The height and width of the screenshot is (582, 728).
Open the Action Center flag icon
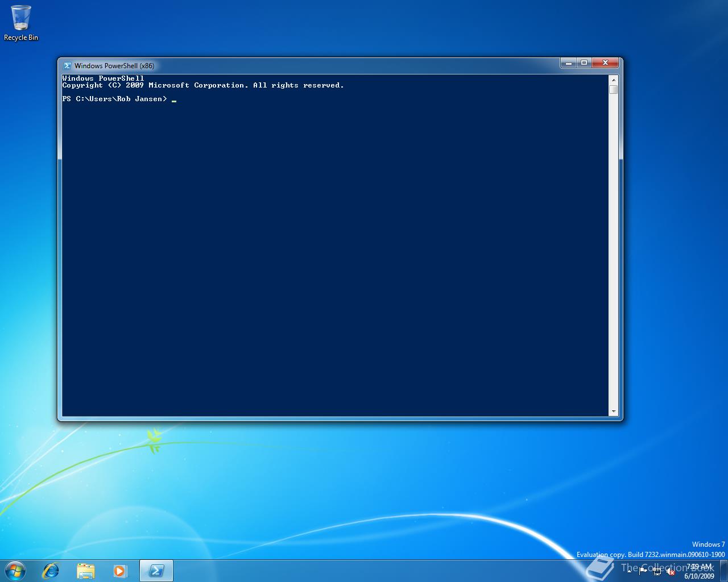click(643, 571)
